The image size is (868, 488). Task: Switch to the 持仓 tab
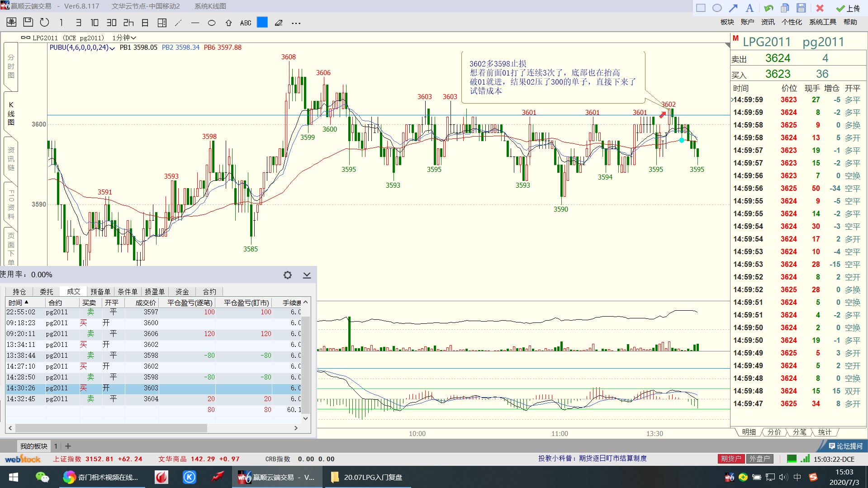coord(19,292)
